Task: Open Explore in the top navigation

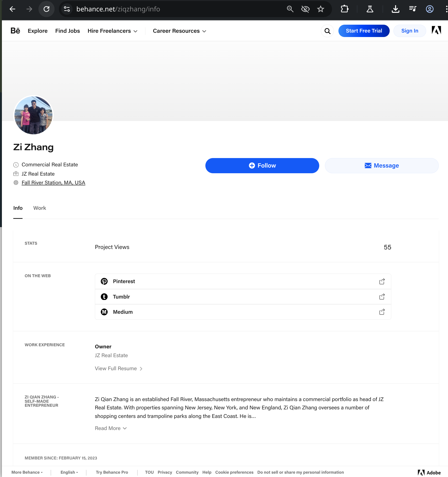Action: [38, 31]
